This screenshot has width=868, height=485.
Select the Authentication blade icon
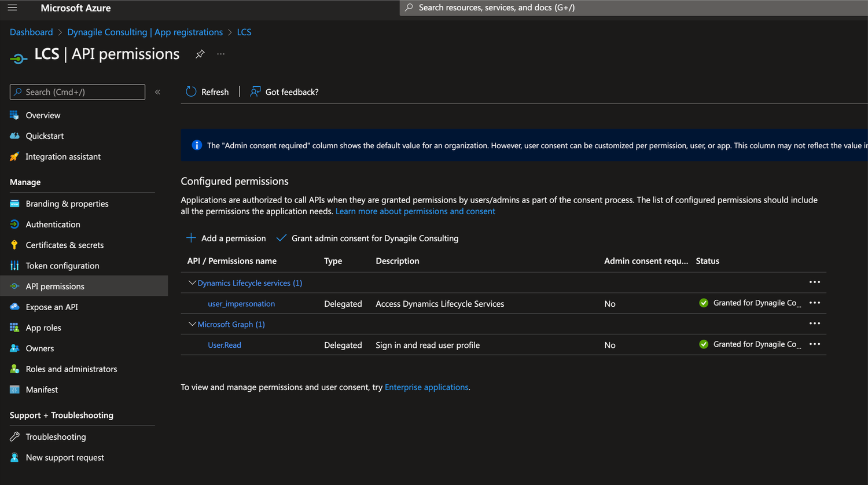14,224
